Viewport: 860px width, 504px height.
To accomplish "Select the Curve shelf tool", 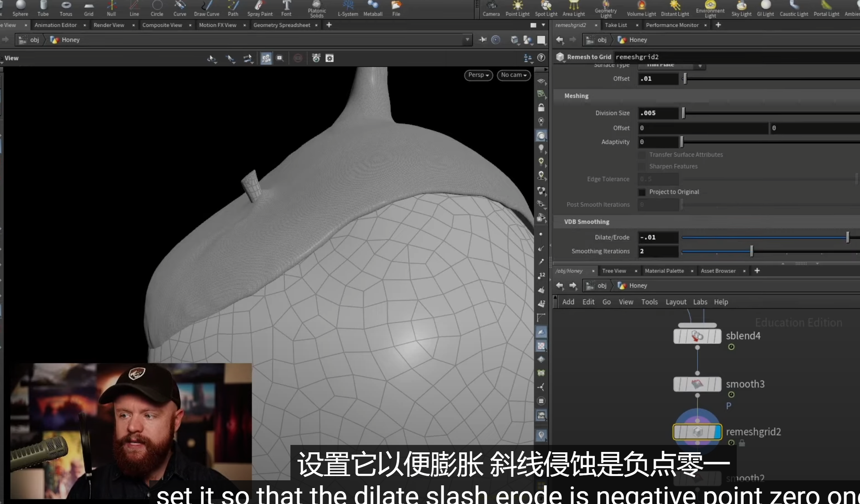I will point(180,9).
